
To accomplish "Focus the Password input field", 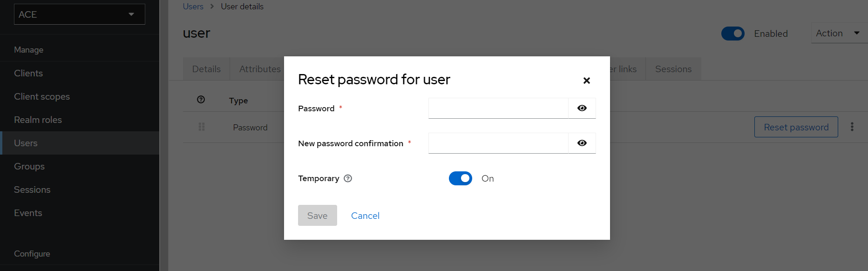I will (498, 108).
